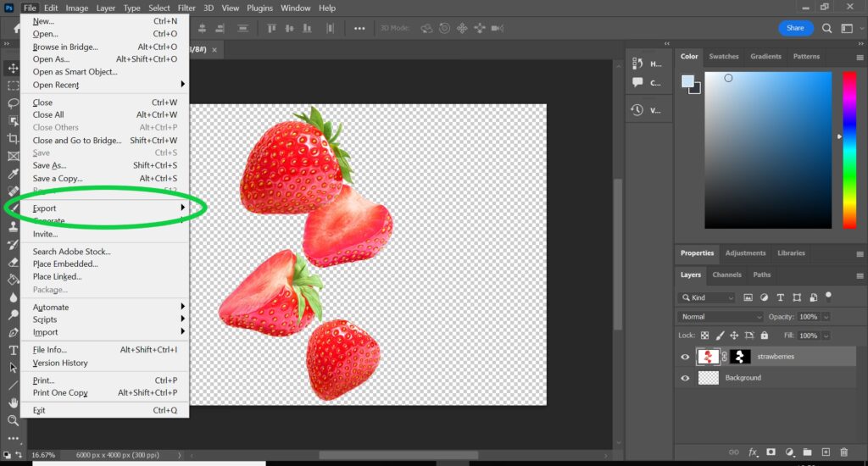Select the Move tool in the toolbar
The image size is (868, 466).
(x=13, y=68)
